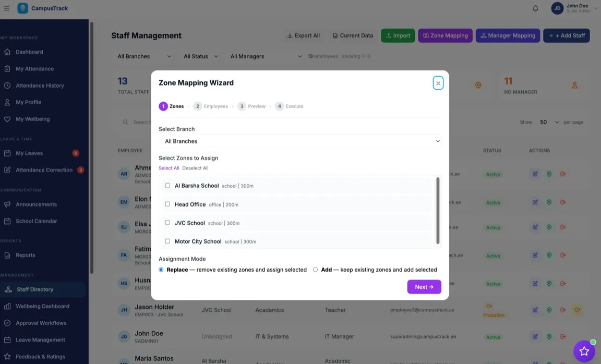Click zone location icon for John Doe
This screenshot has height=364, width=601.
[x=549, y=337]
